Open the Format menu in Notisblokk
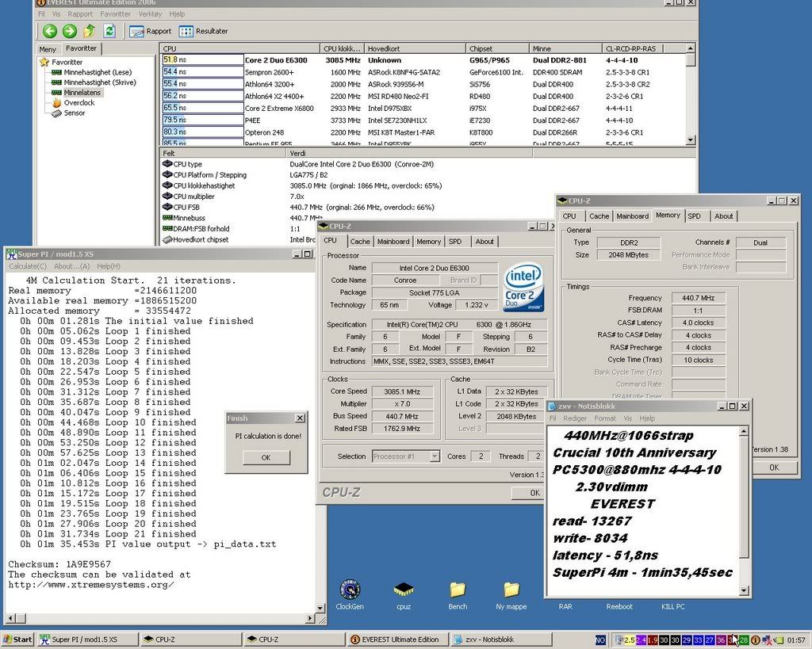The height and width of the screenshot is (649, 812). click(x=605, y=418)
